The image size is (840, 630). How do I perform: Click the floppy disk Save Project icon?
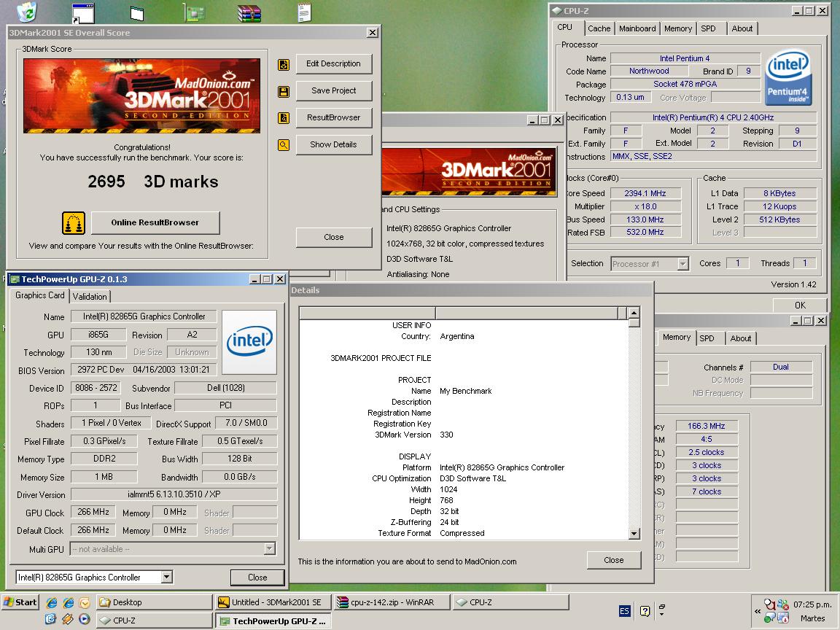(284, 92)
